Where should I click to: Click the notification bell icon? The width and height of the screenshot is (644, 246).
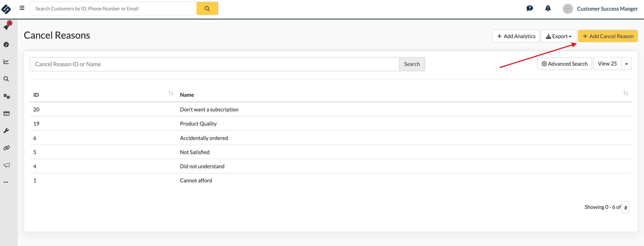point(548,9)
